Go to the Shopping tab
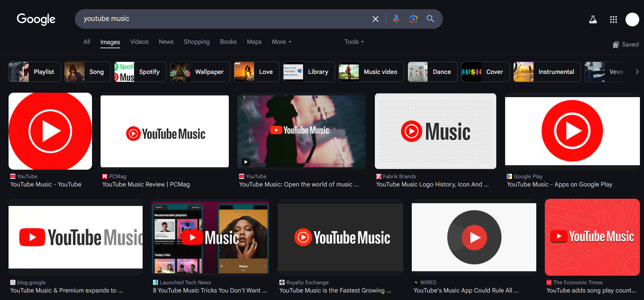 197,42
